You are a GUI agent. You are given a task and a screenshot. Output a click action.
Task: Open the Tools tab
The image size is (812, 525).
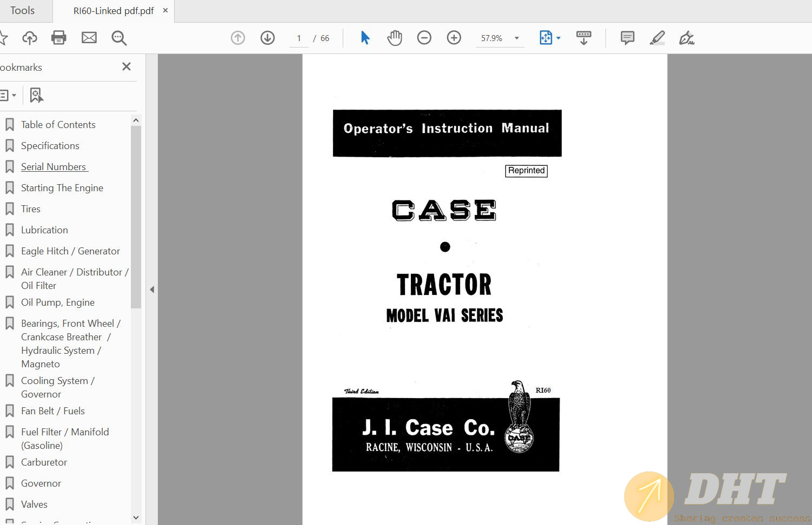pos(22,10)
